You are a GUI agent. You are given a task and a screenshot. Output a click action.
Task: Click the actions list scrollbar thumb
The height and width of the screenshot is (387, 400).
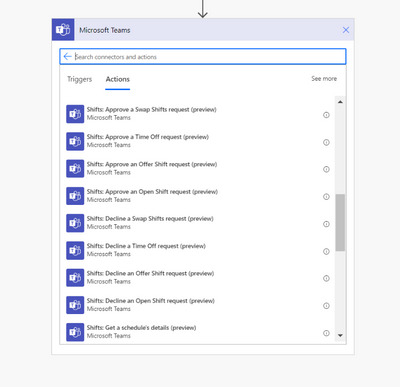[x=340, y=222]
